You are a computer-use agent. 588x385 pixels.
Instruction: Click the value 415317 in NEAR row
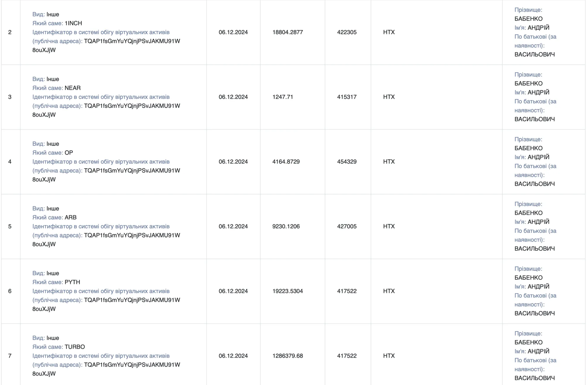coord(347,97)
